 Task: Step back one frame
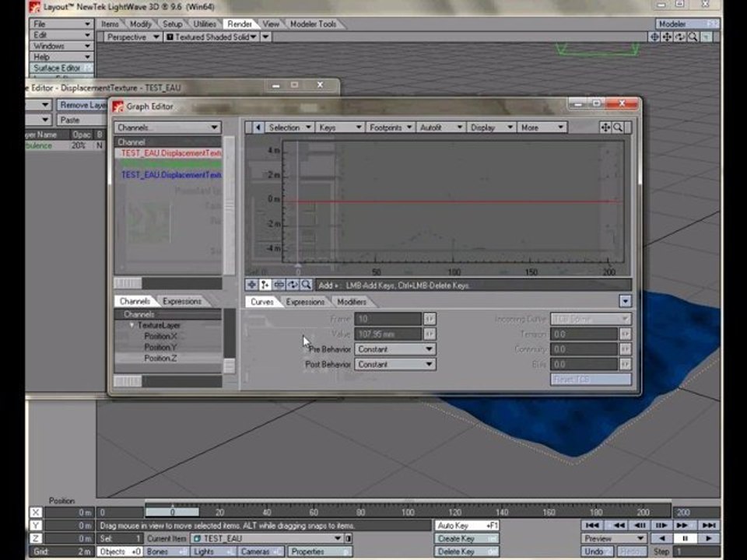click(x=639, y=525)
